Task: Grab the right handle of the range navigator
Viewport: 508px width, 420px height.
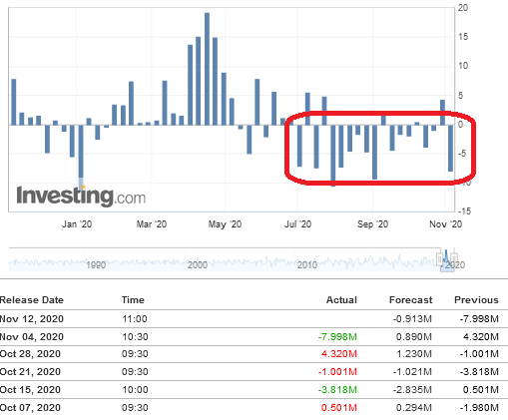Action: 454,258
